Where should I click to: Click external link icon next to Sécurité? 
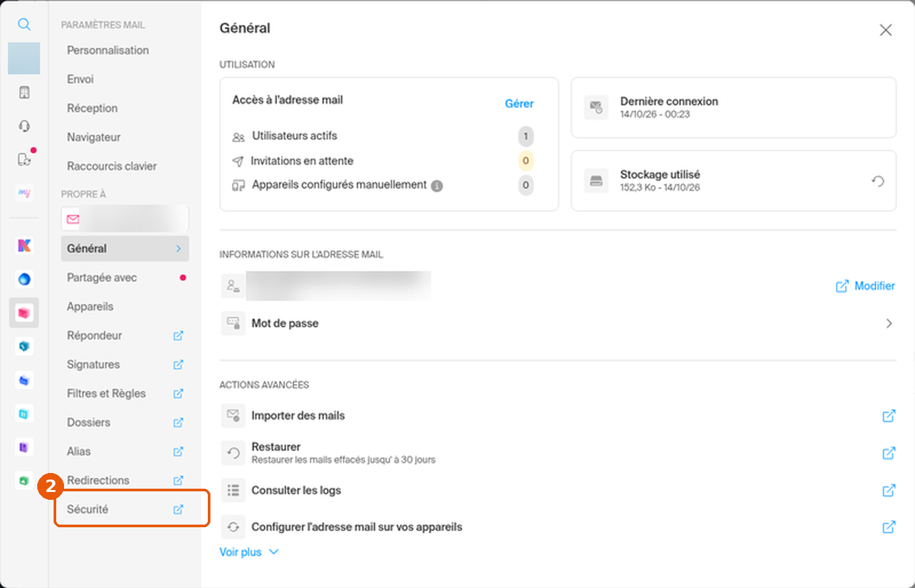178,510
